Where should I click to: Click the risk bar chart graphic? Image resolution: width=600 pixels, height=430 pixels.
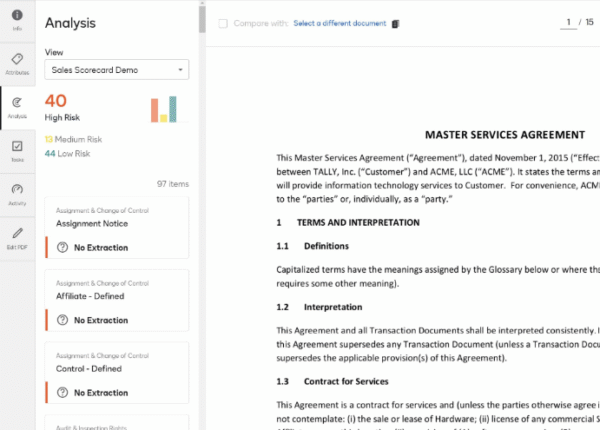[165, 108]
